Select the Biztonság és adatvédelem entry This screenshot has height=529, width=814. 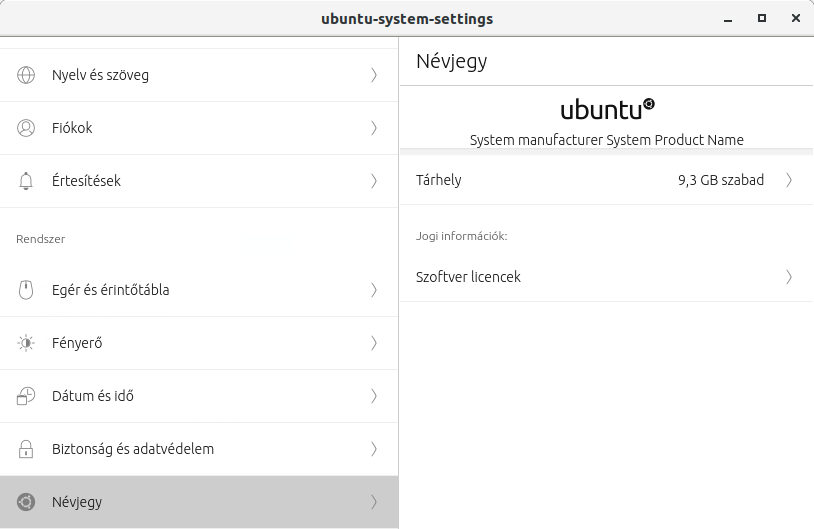tap(199, 449)
